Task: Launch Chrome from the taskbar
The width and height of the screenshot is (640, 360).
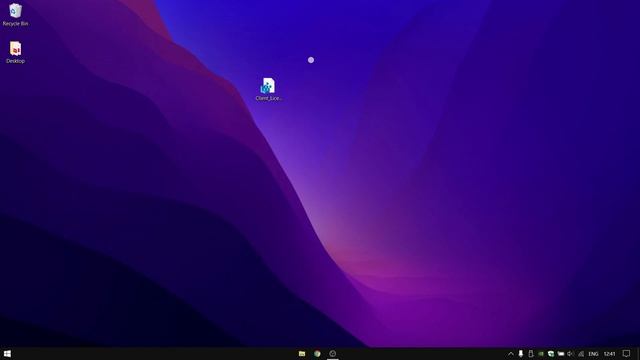Action: 317,353
